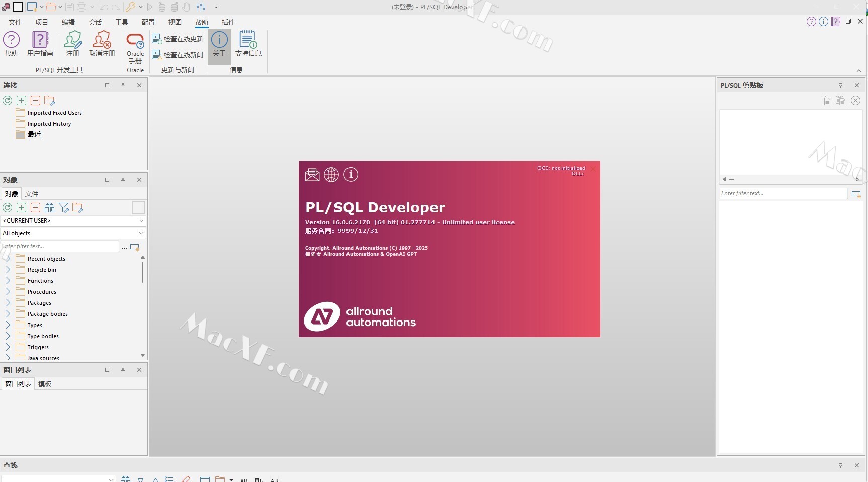Select the Recycle bin tree item
The image size is (868, 482).
pos(36,270)
